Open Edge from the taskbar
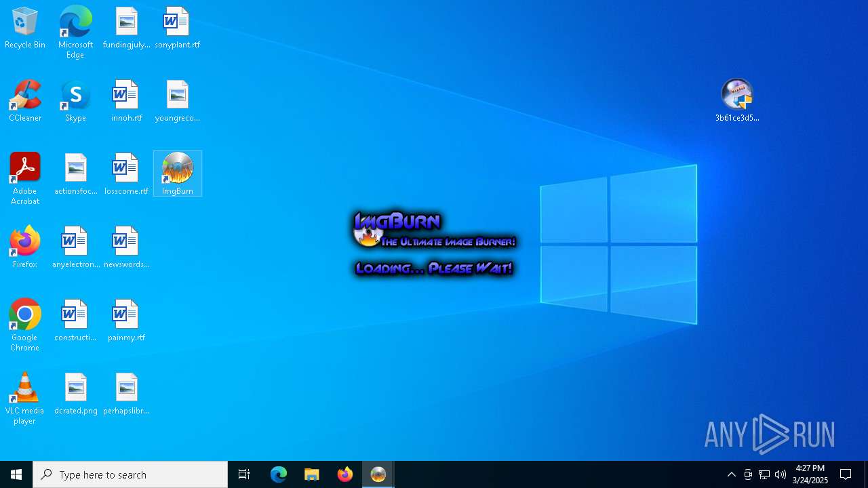 (x=279, y=474)
